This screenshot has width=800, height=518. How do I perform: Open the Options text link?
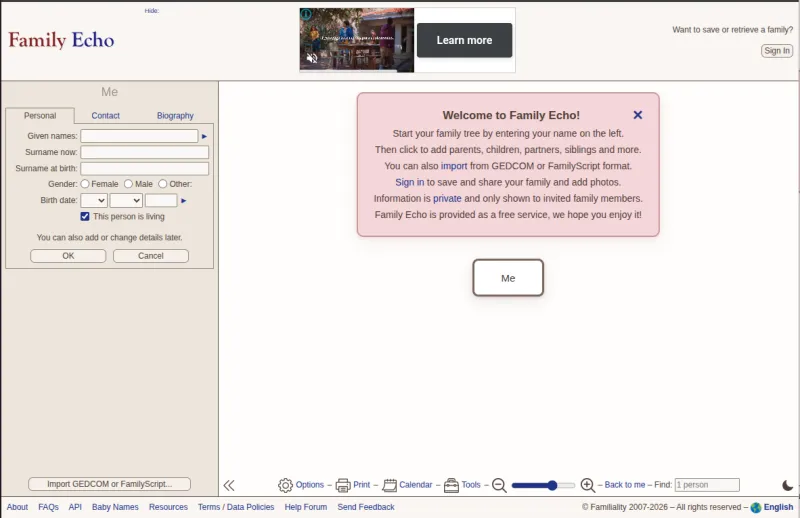[x=310, y=485]
